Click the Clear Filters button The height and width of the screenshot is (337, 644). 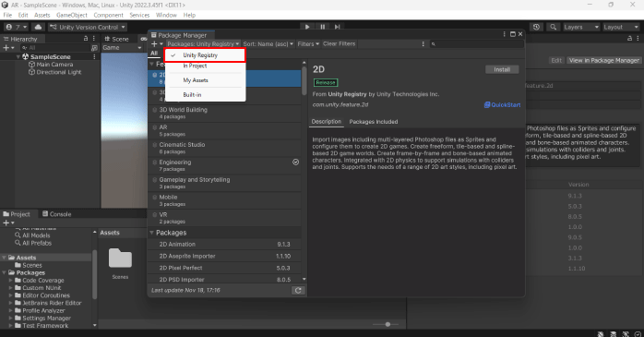click(339, 44)
